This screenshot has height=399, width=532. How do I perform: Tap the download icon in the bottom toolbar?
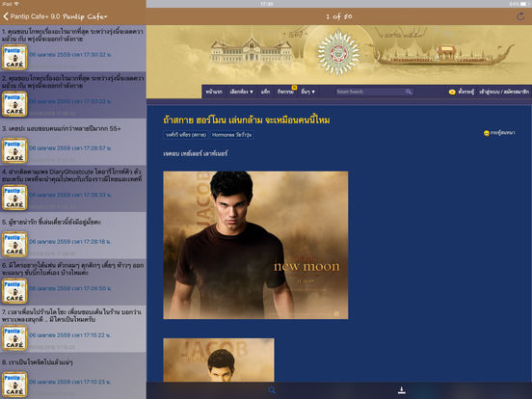tap(402, 390)
